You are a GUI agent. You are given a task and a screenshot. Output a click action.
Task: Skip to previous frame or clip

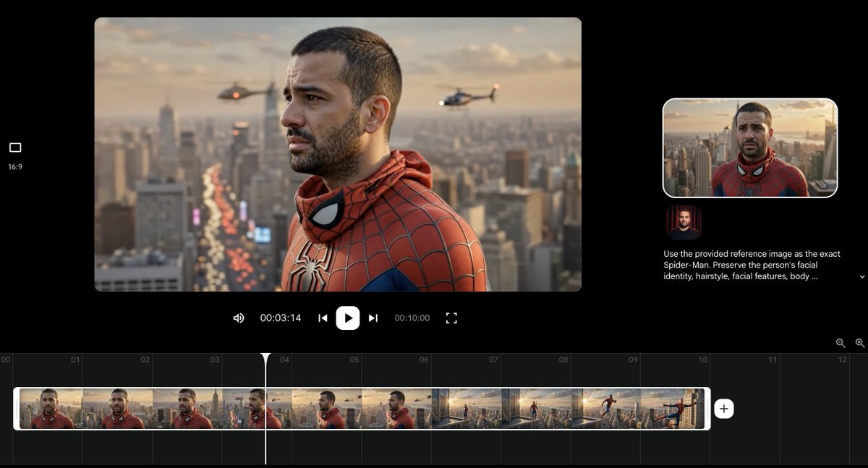click(323, 318)
